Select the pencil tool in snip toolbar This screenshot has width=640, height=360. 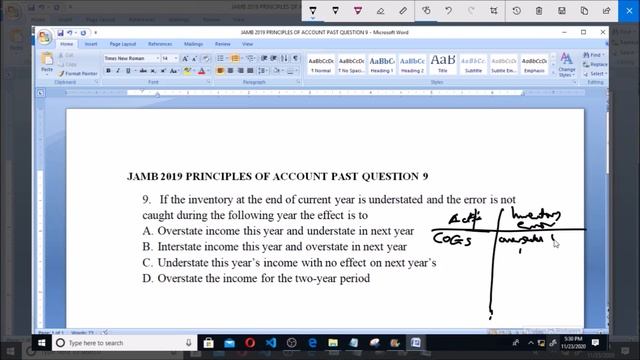[x=335, y=11]
